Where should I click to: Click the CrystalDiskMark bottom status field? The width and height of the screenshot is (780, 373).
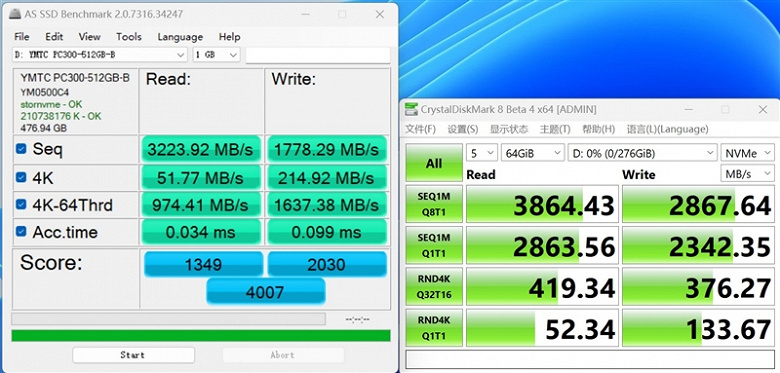pos(589,359)
